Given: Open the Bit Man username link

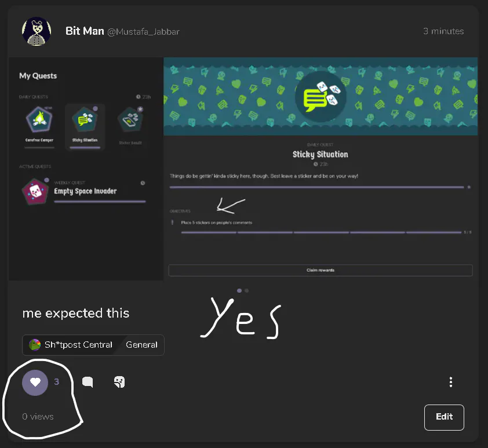Looking at the screenshot, I should (x=85, y=31).
